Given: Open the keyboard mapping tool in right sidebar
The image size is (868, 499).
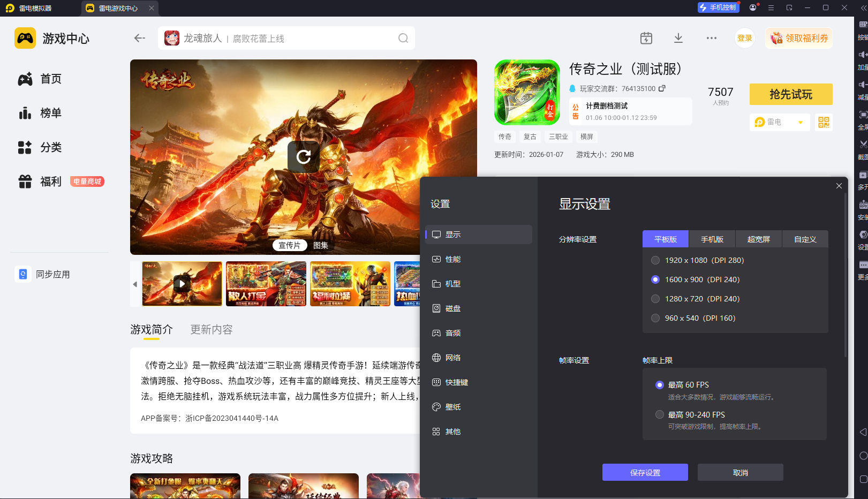Looking at the screenshot, I should click(x=863, y=25).
